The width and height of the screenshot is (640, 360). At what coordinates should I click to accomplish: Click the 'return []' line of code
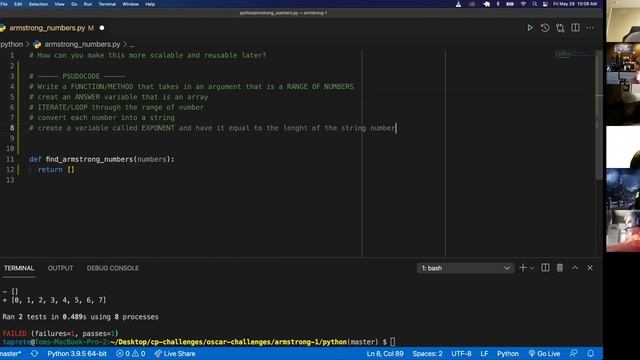click(x=56, y=169)
